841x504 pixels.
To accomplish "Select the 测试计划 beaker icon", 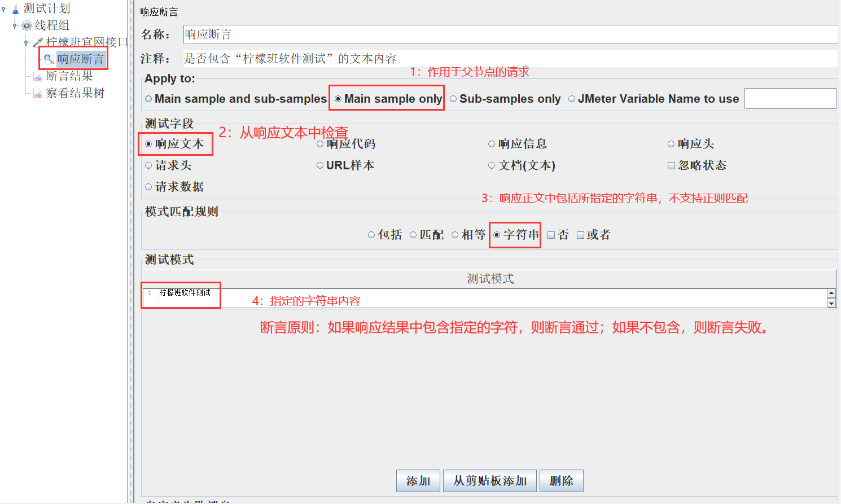I will (x=15, y=8).
